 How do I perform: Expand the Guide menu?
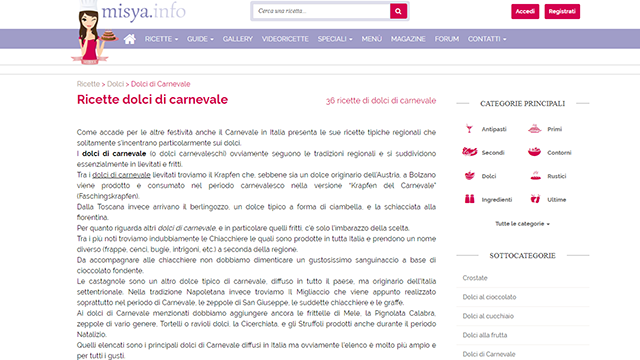click(200, 39)
